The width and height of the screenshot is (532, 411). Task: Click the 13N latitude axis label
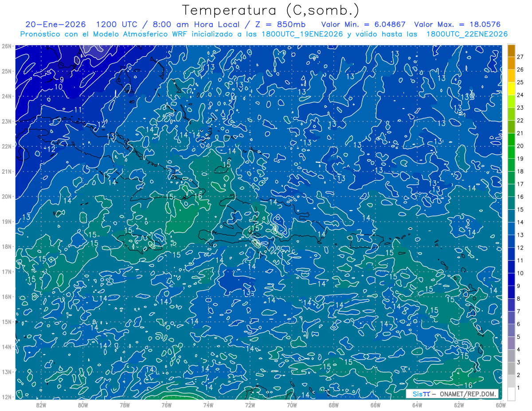6,372
